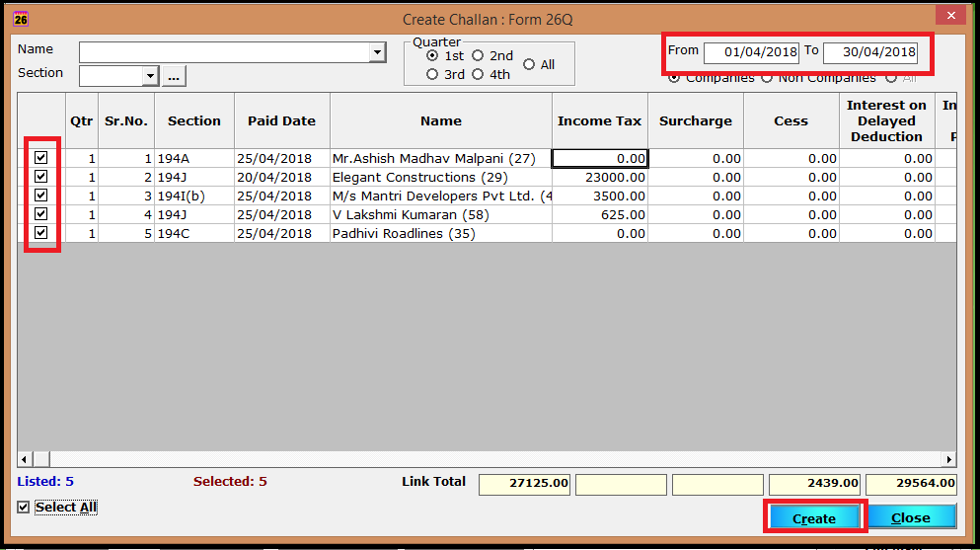
Task: Choose the Non Companies radio option
Action: tap(767, 78)
